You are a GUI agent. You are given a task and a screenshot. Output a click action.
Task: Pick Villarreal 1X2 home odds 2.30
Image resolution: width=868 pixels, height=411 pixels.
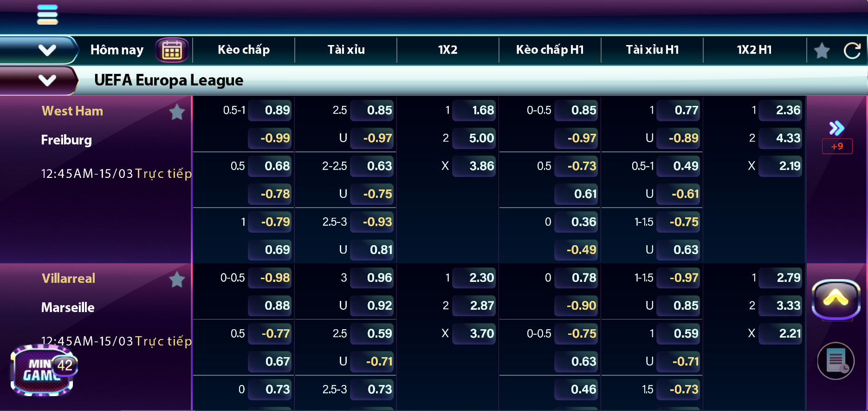[474, 278]
